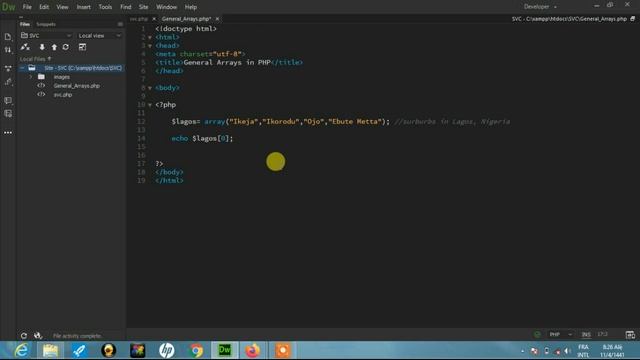
Task: Close the svc.php document tab
Action: pyautogui.click(x=154, y=19)
